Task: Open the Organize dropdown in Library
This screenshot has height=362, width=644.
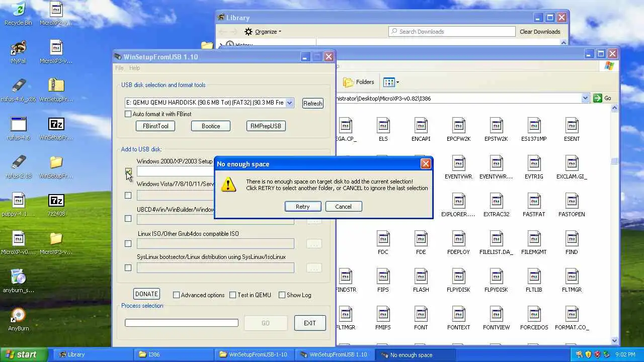Action: (x=263, y=32)
